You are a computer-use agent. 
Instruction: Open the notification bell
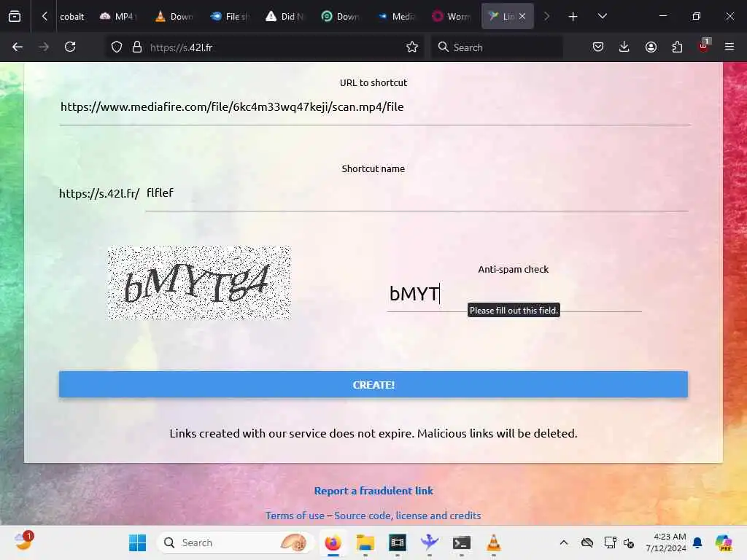(x=697, y=542)
